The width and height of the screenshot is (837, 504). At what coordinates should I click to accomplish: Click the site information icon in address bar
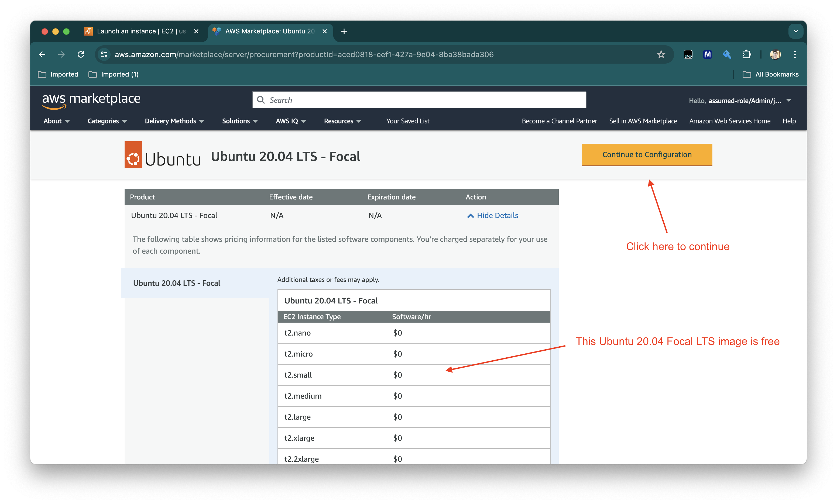tap(104, 54)
